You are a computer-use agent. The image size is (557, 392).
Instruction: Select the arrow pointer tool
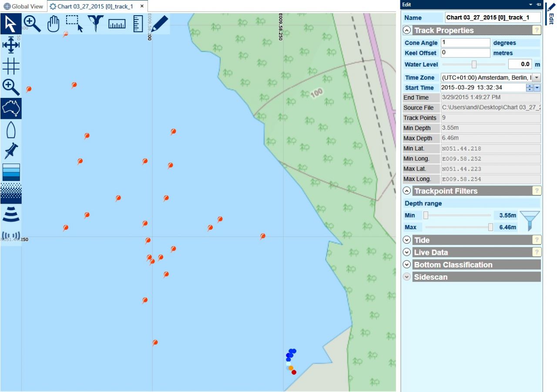[x=11, y=23]
